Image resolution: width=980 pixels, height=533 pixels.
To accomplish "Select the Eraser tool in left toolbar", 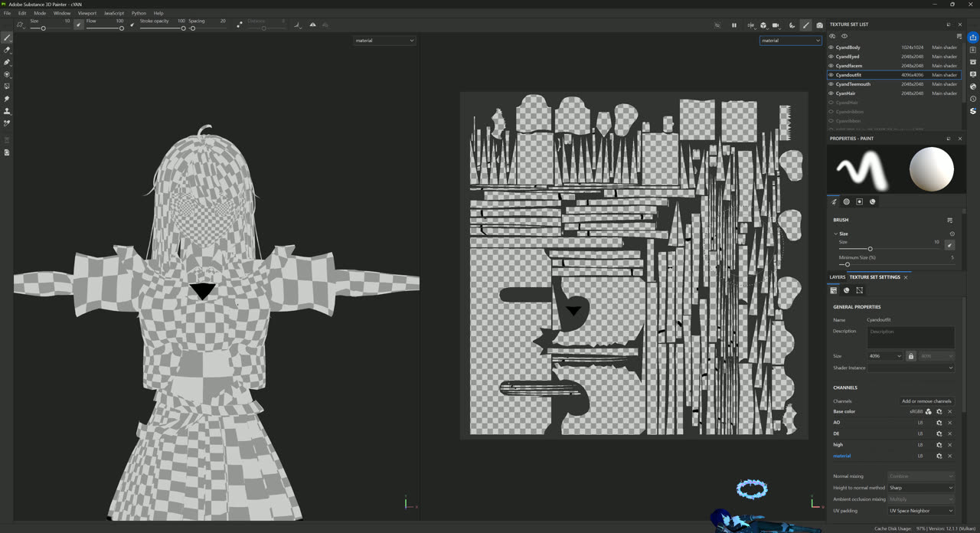I will (x=7, y=50).
